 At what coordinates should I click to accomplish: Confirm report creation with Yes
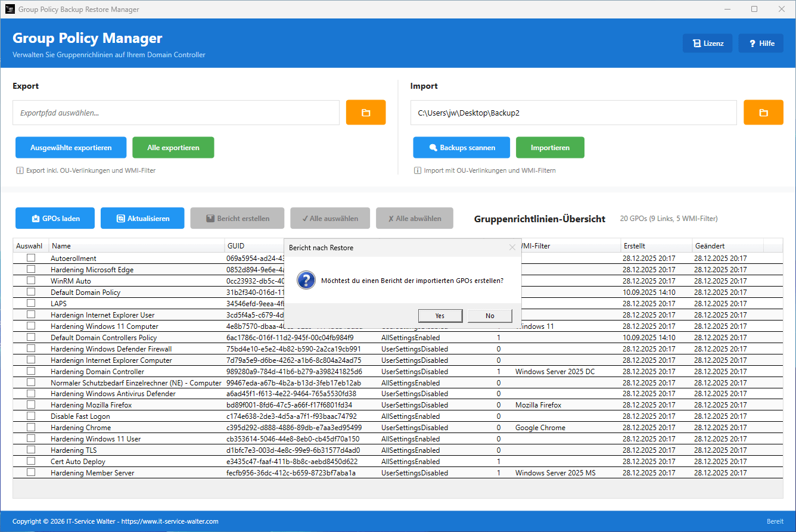tap(440, 316)
